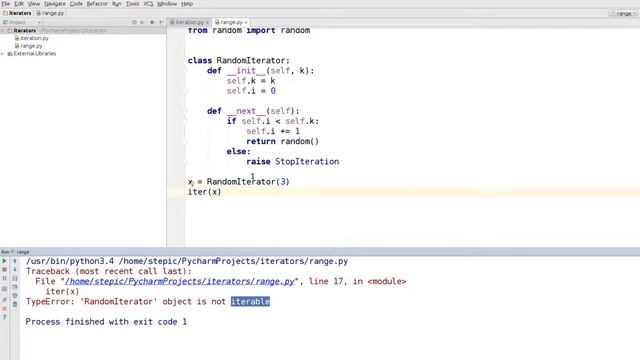
Task: Toggle scroll to end icon in Run console
Action: click(x=15, y=287)
